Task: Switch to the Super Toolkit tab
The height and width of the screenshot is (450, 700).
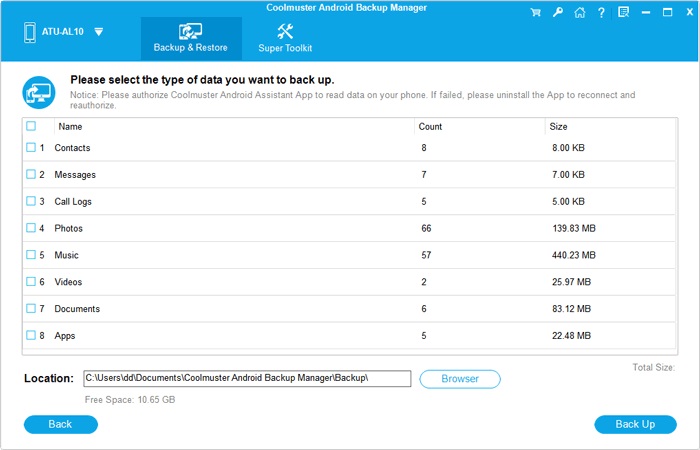Action: click(285, 38)
